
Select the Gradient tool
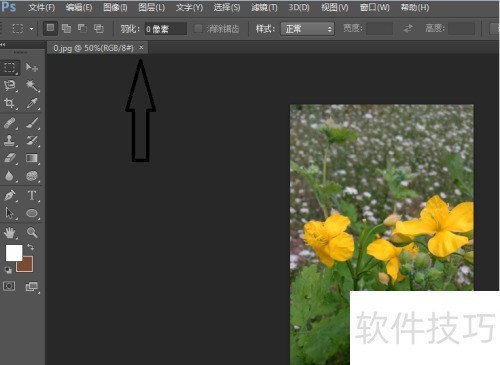click(x=32, y=158)
